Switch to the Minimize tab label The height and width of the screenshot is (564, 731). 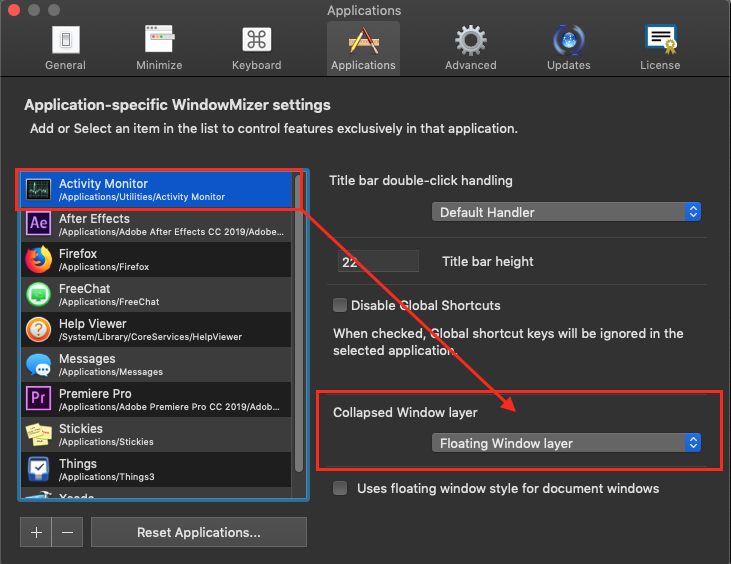(x=159, y=65)
